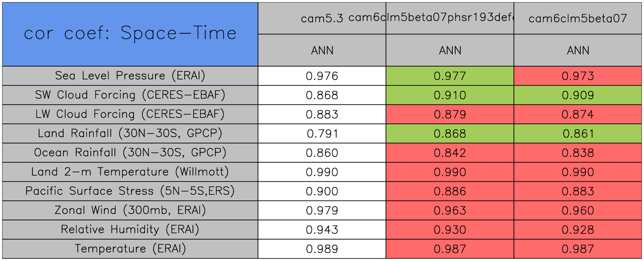
Task: Click the cam6clm5beta07phsr193 column header
Action: coord(450,18)
